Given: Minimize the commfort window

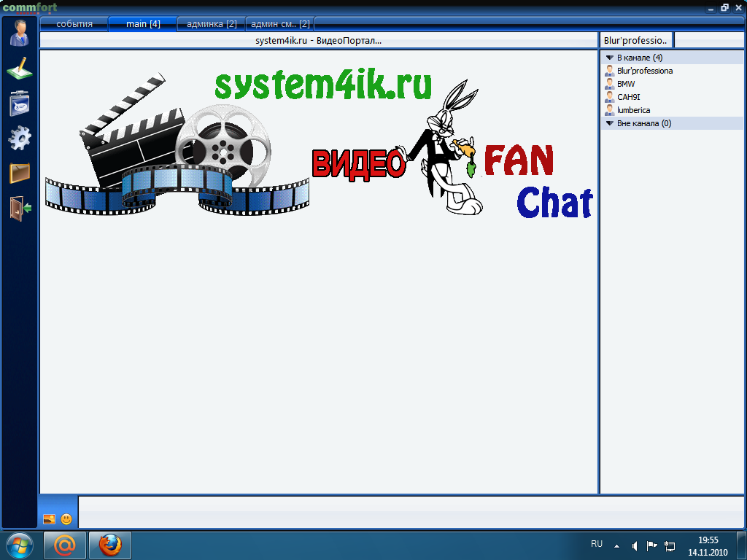Looking at the screenshot, I should [x=711, y=8].
